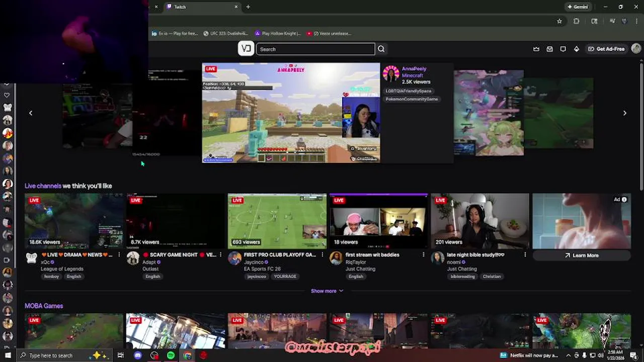Click the YOURRAGE tag
This screenshot has height=362, width=644.
pyautogui.click(x=285, y=277)
